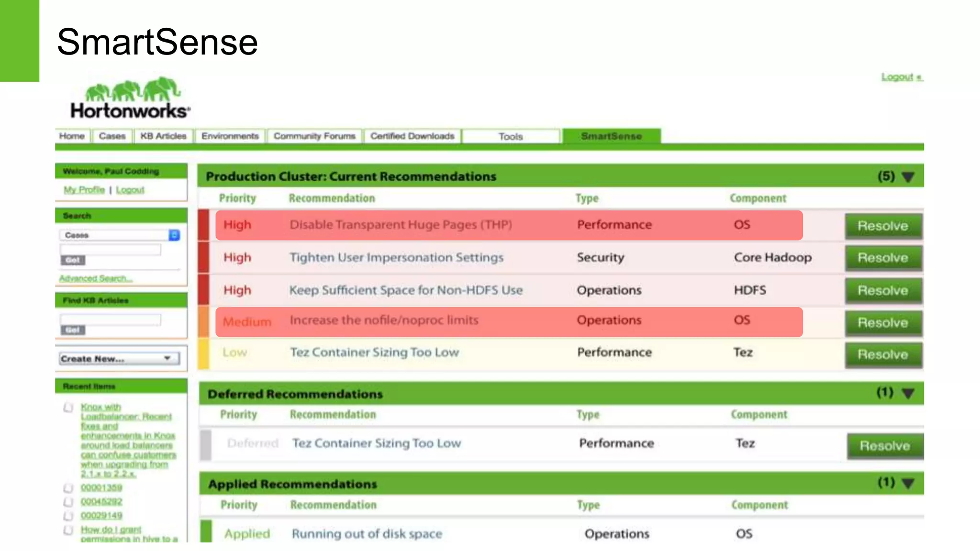
Task: Open Advanced Search link
Action: pos(96,278)
